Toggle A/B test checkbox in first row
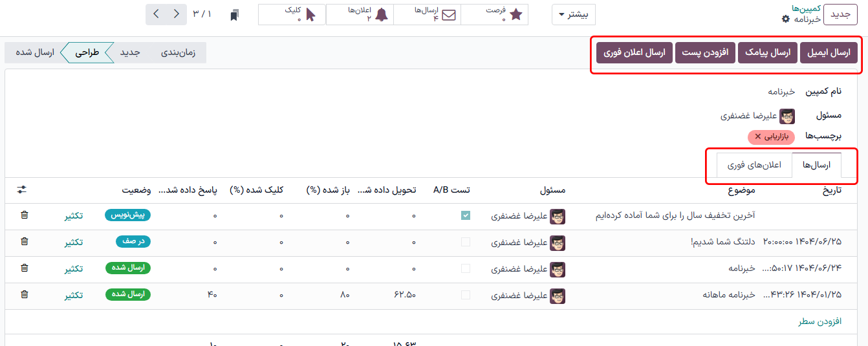868x346 pixels. coord(466,216)
